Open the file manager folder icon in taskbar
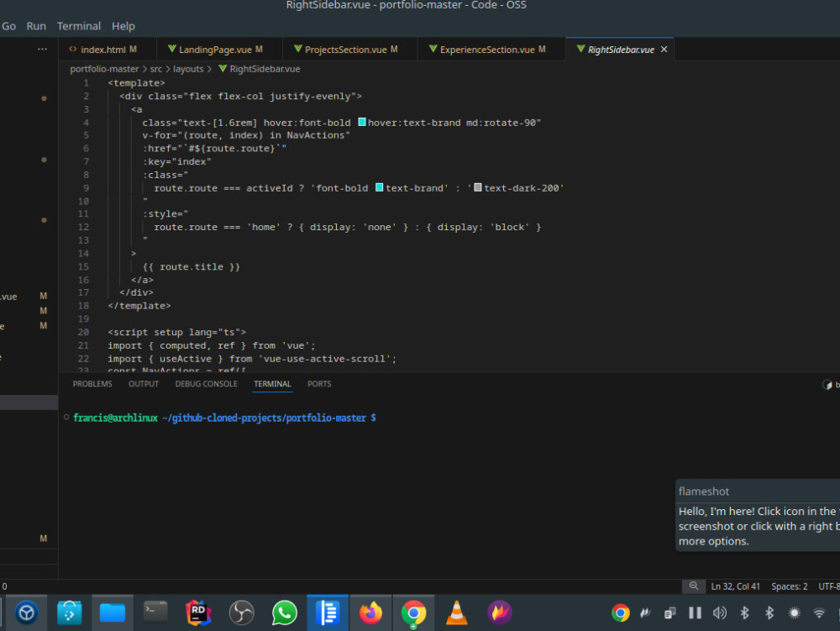Image resolution: width=840 pixels, height=631 pixels. coord(112,613)
